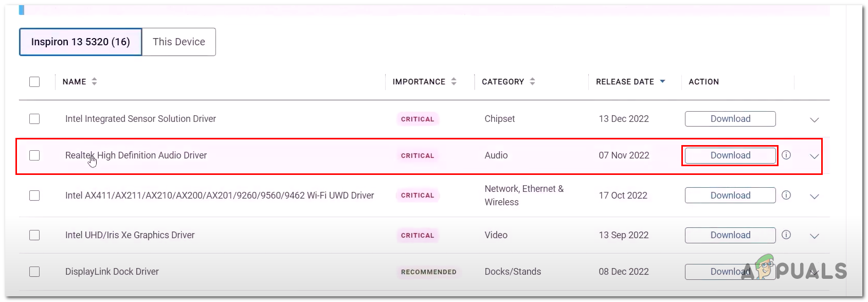The image size is (868, 302).
Task: Expand Intel UHD/Iris Xe Graphics Driver details
Action: tap(814, 236)
